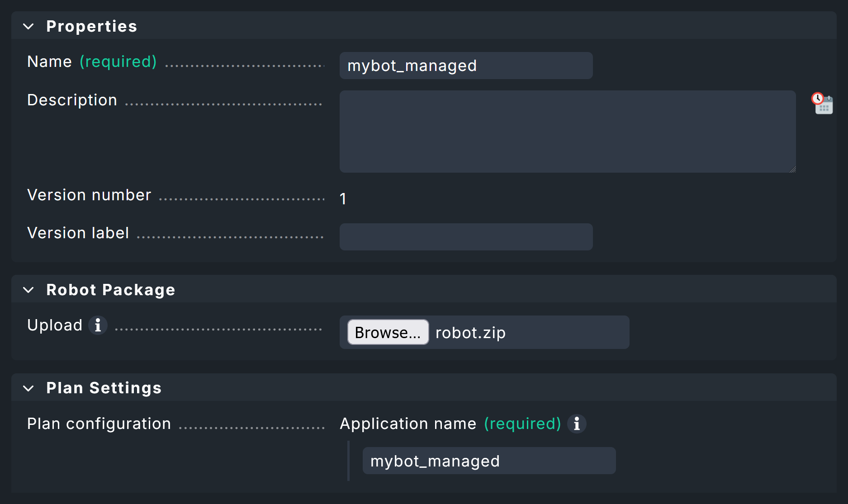The image size is (848, 504).
Task: Click the Version number value 1
Action: coord(343,199)
